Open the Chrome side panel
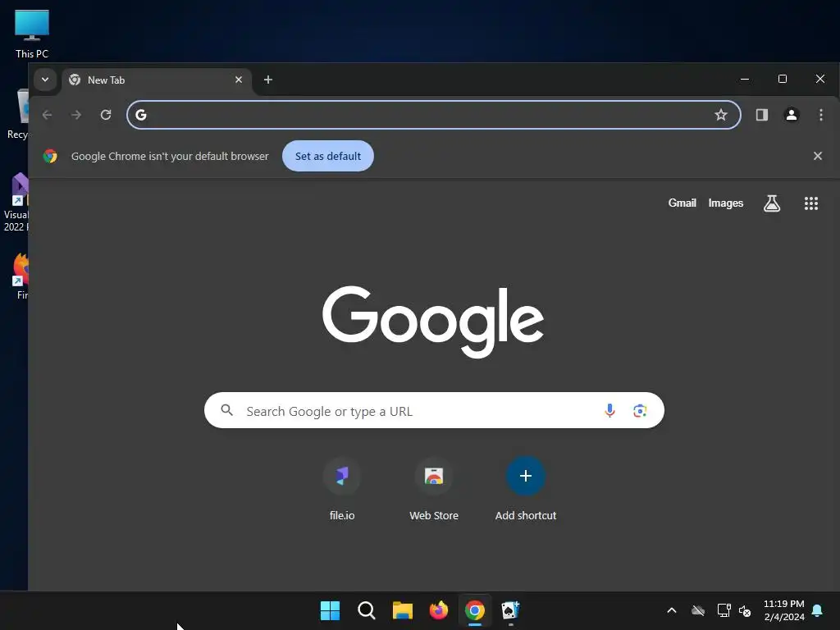 (x=761, y=115)
